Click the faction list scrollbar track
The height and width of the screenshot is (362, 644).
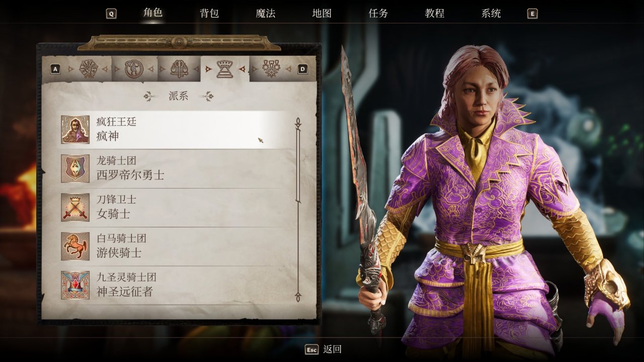298,210
